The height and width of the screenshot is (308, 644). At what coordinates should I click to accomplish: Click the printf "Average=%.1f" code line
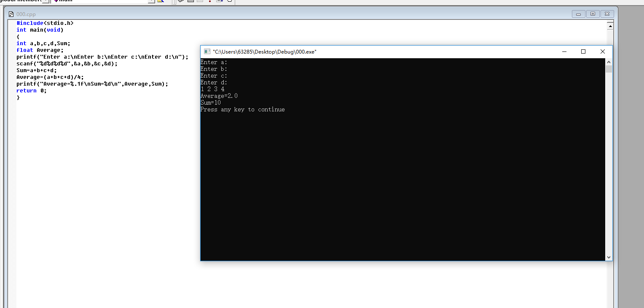(x=92, y=84)
